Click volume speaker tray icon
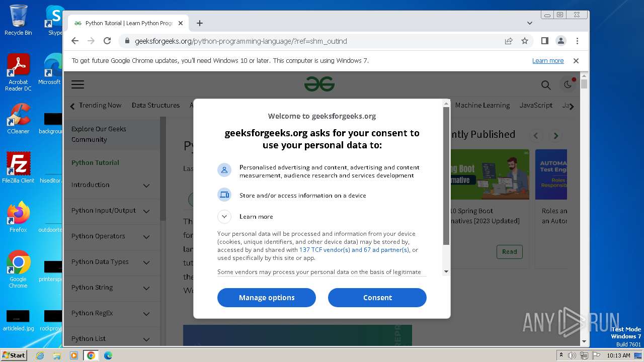644x362 pixels. (x=572, y=355)
